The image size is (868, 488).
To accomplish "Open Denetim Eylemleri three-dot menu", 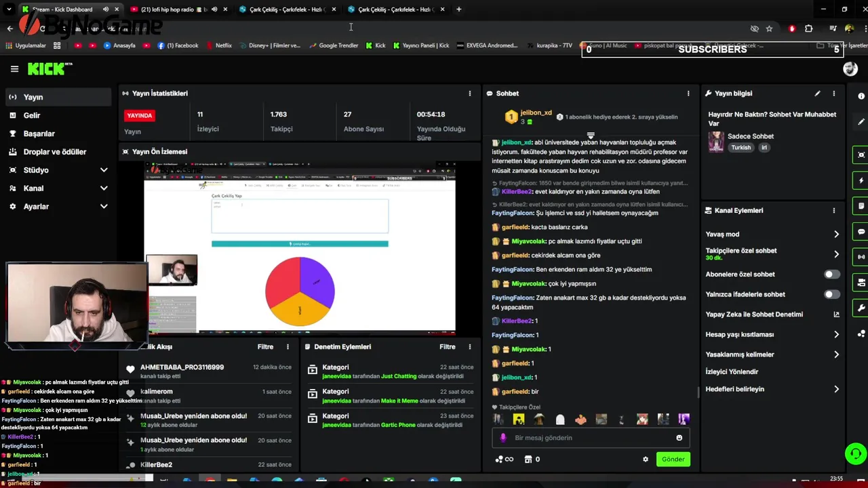I will click(469, 347).
